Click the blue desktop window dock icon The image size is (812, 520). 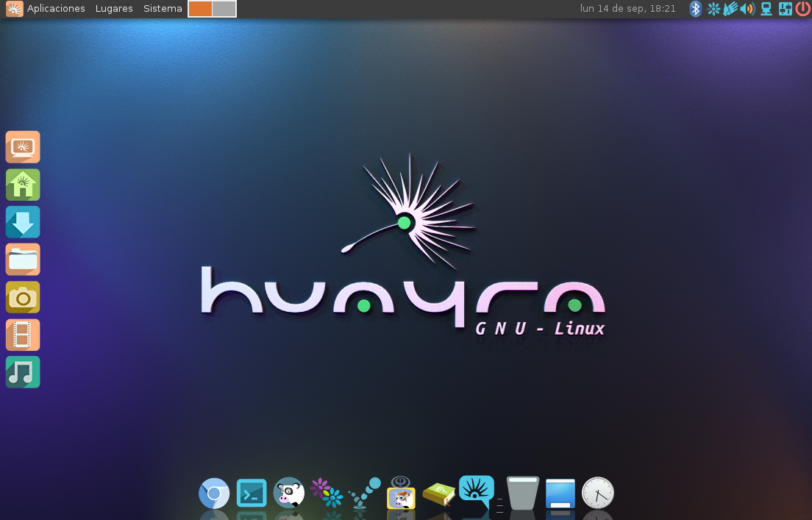pos(560,494)
